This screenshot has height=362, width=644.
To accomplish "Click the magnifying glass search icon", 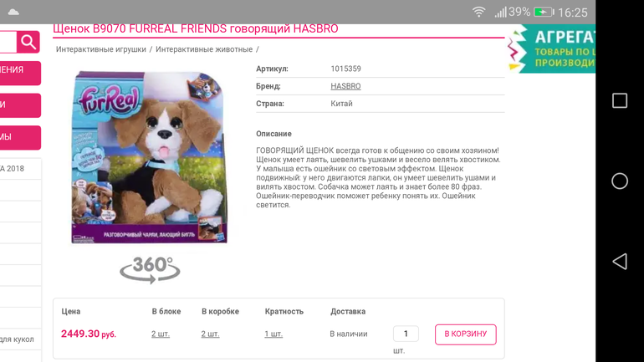I will (28, 42).
